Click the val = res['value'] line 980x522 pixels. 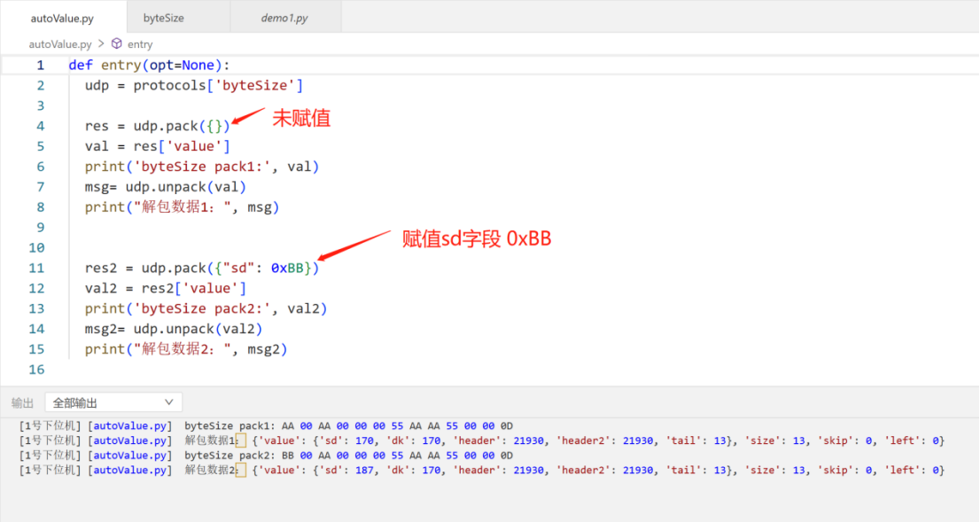[x=158, y=146]
